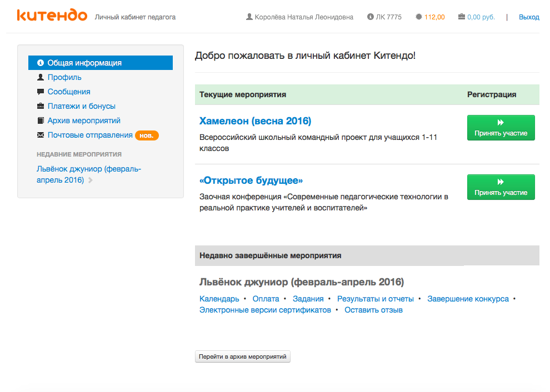Open Результаты и отчеты

pos(376,299)
